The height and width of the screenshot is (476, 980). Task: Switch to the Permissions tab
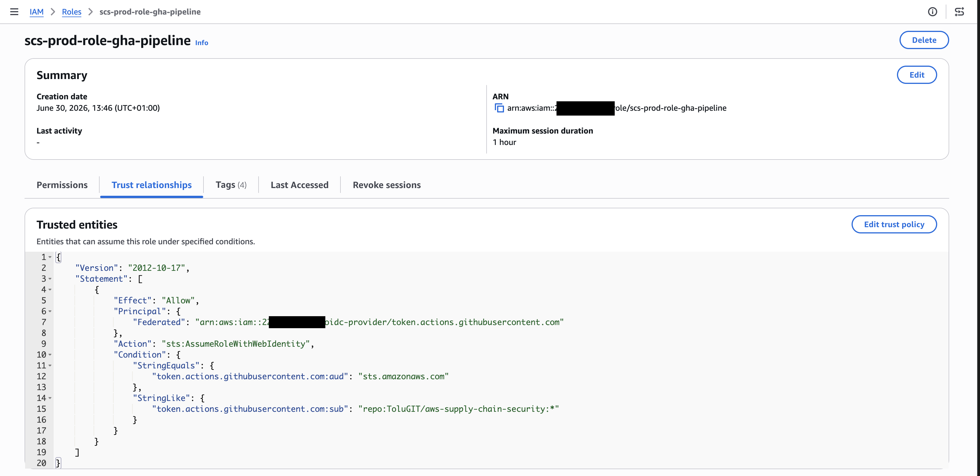[x=62, y=185]
